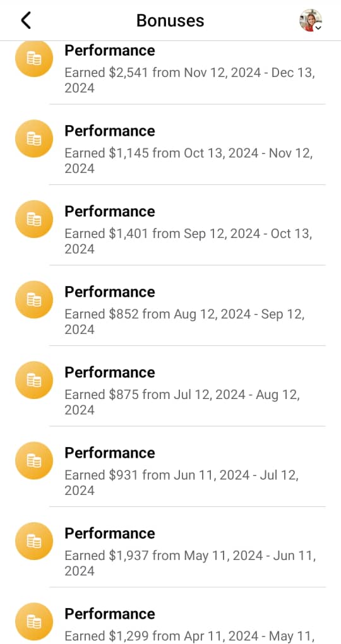Tap coin icon for $1,937 bonus
The height and width of the screenshot is (644, 341).
[34, 541]
